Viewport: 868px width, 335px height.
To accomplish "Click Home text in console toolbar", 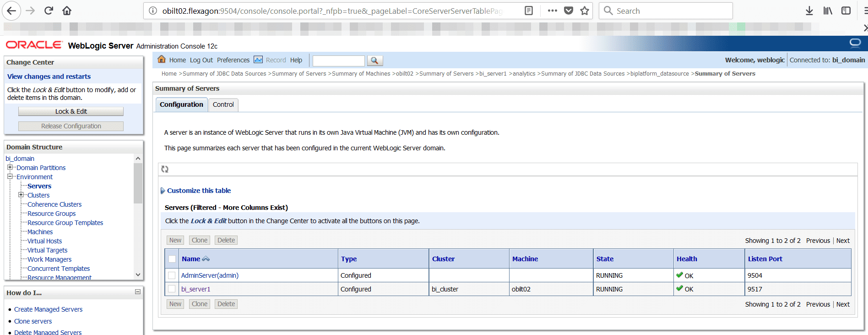I will (178, 60).
